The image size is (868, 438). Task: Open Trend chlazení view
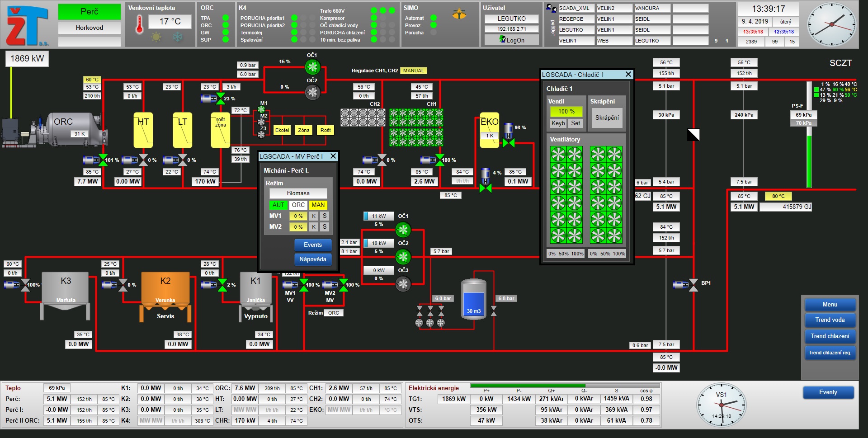point(830,336)
